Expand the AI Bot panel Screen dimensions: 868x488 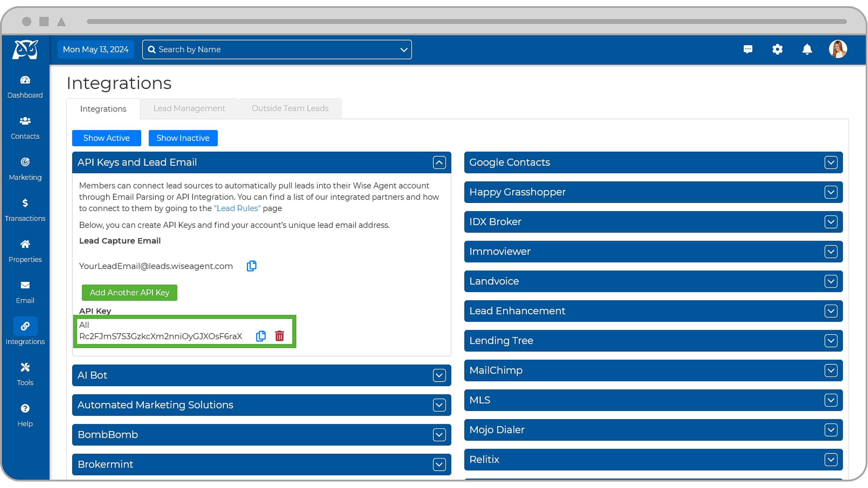439,375
